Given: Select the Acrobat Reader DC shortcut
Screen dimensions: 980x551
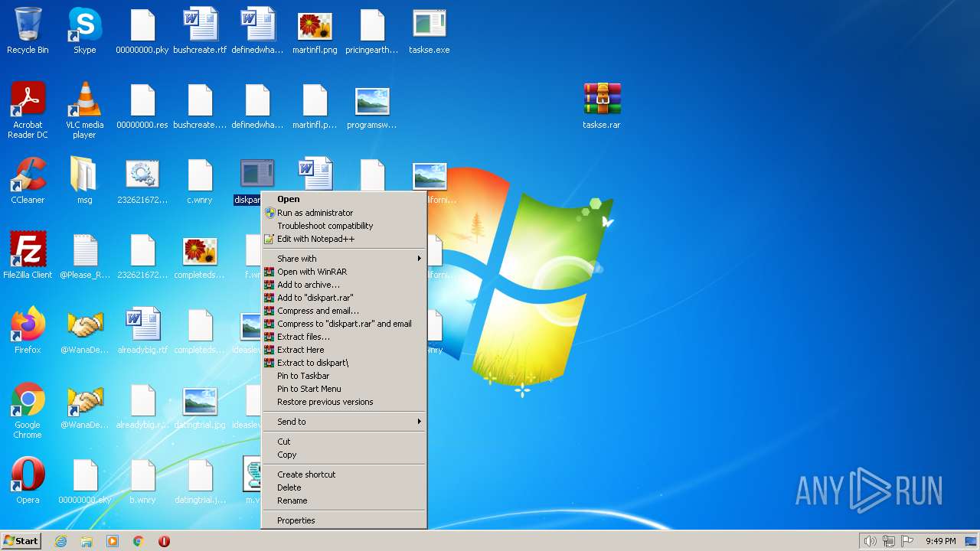Looking at the screenshot, I should 28,110.
